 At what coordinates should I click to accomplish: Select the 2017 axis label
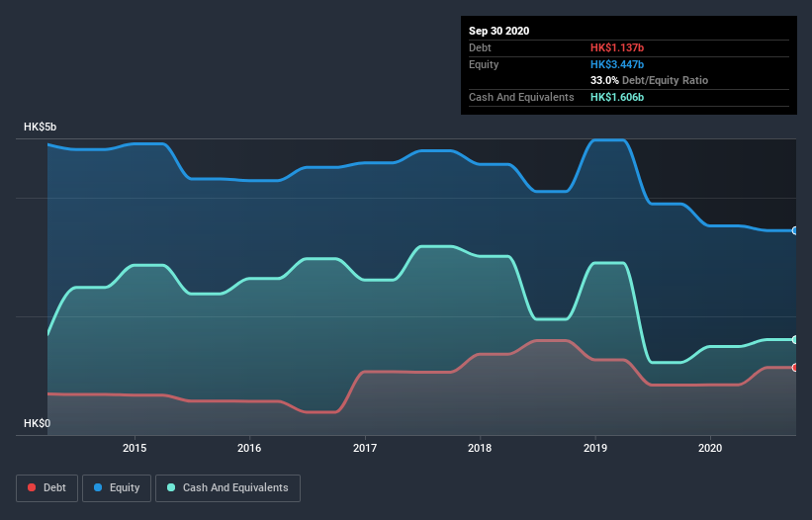365,448
